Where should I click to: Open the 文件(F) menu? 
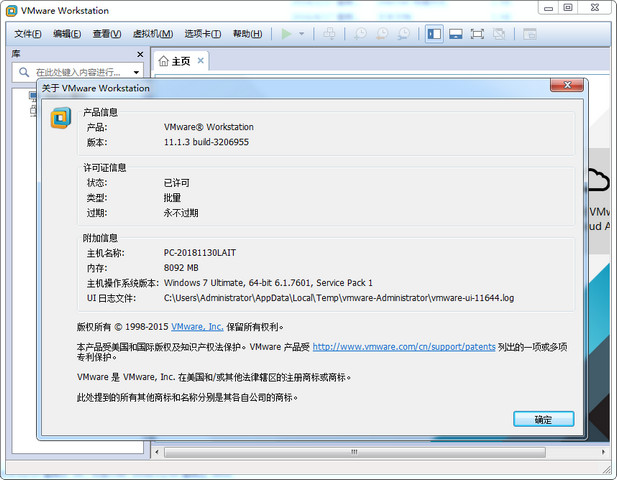click(28, 34)
